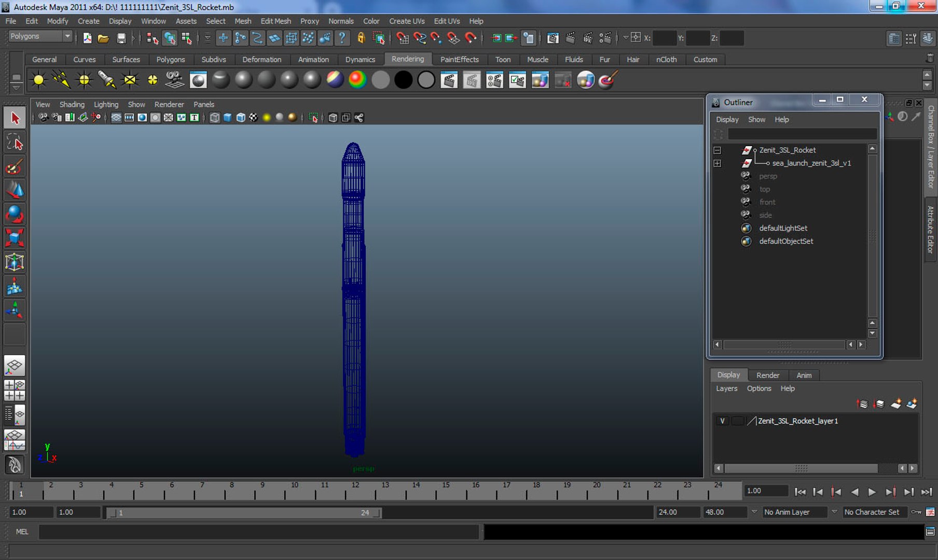The width and height of the screenshot is (938, 560).
Task: Create directional light from Rendering shelf
Action: [x=61, y=80]
